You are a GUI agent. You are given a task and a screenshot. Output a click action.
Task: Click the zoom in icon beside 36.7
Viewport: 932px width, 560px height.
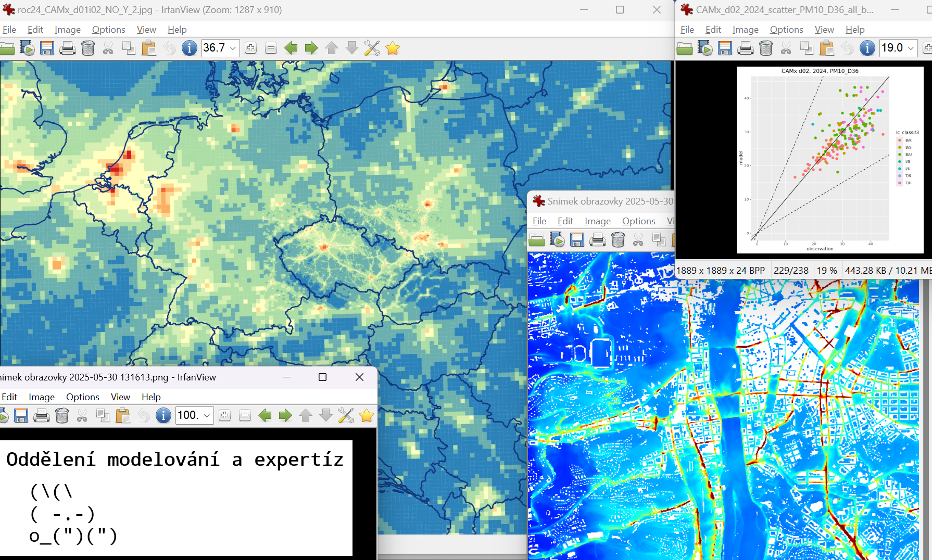[x=250, y=48]
